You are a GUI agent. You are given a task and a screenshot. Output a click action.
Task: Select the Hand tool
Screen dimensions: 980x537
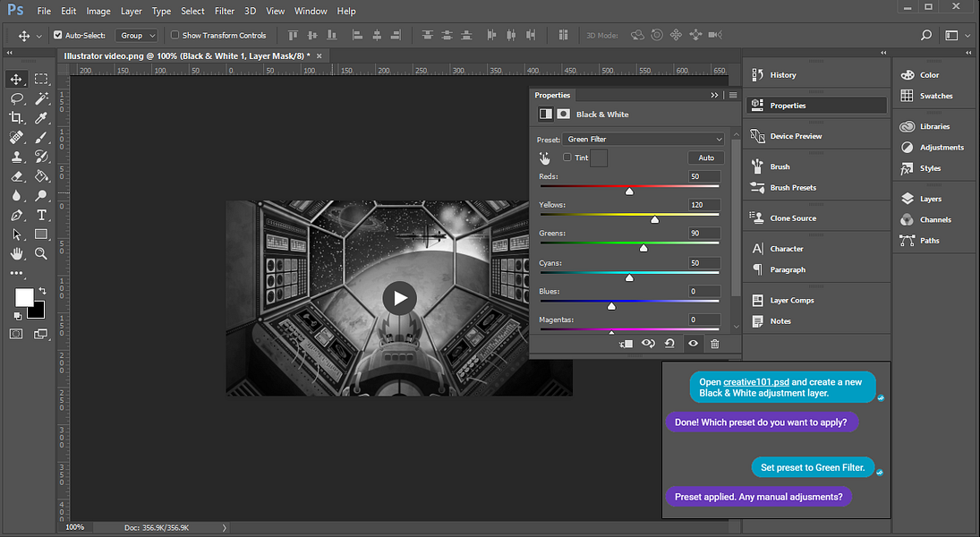coord(16,253)
